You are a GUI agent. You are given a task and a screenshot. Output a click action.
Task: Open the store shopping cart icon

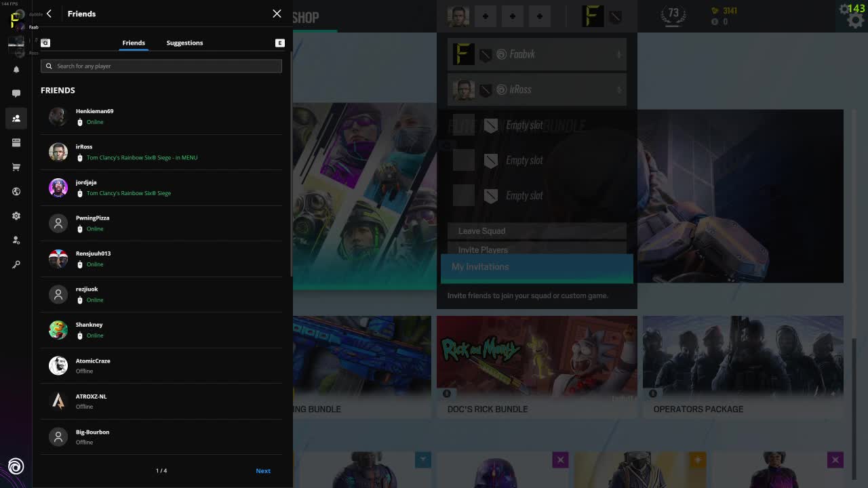16,167
